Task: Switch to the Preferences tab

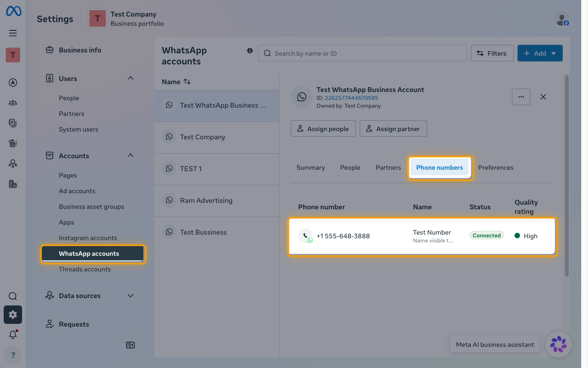Action: point(496,167)
